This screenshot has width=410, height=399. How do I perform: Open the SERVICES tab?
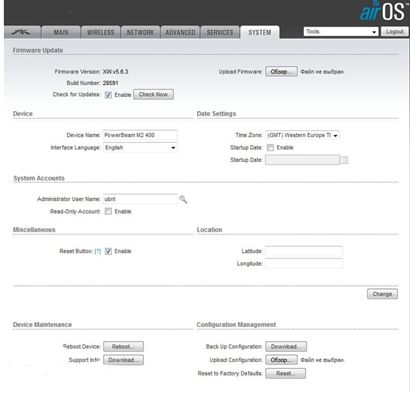point(220,32)
